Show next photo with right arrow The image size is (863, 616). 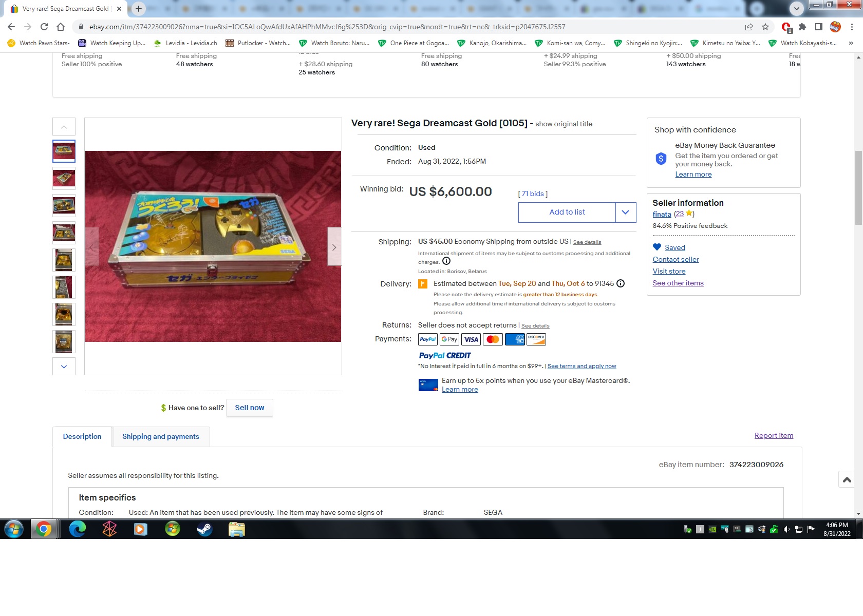(x=334, y=247)
